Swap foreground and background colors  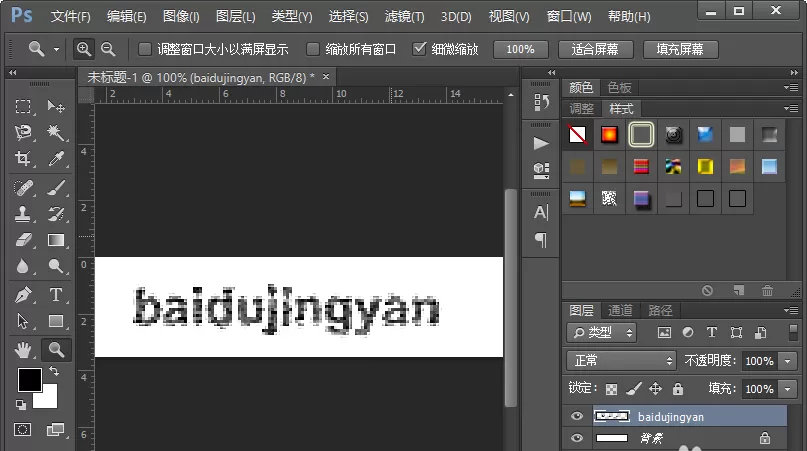[x=54, y=370]
